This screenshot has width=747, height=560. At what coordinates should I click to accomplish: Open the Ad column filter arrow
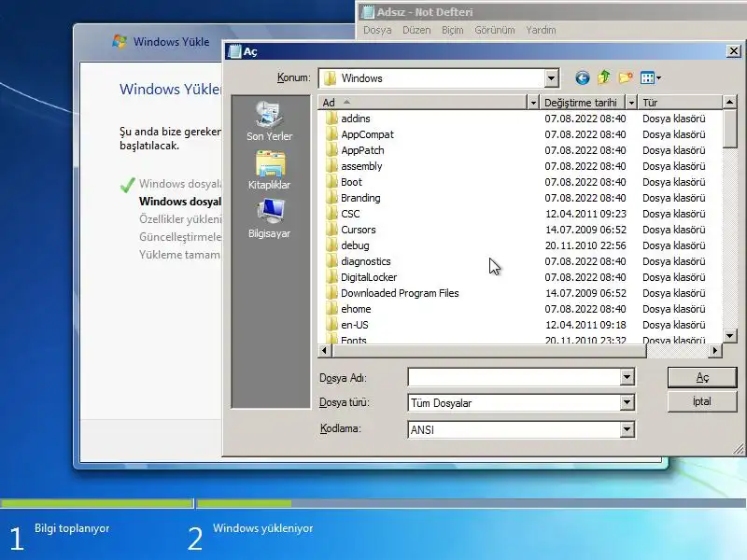pos(533,103)
